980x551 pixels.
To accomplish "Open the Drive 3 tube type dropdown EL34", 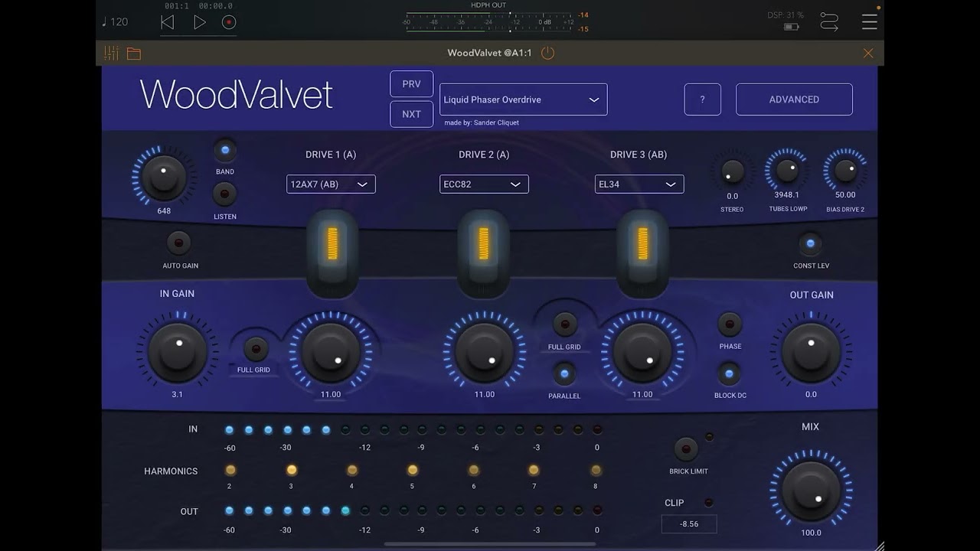I will coord(639,184).
